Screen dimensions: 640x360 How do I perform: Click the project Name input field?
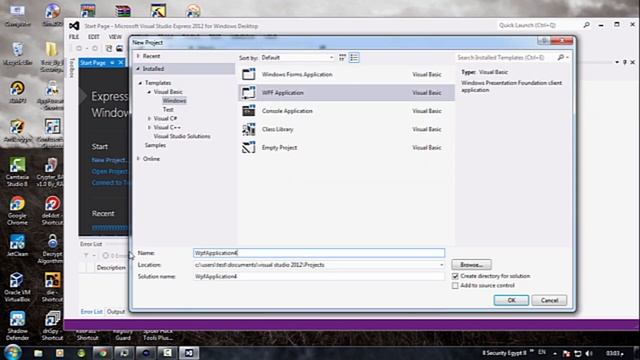[319, 253]
